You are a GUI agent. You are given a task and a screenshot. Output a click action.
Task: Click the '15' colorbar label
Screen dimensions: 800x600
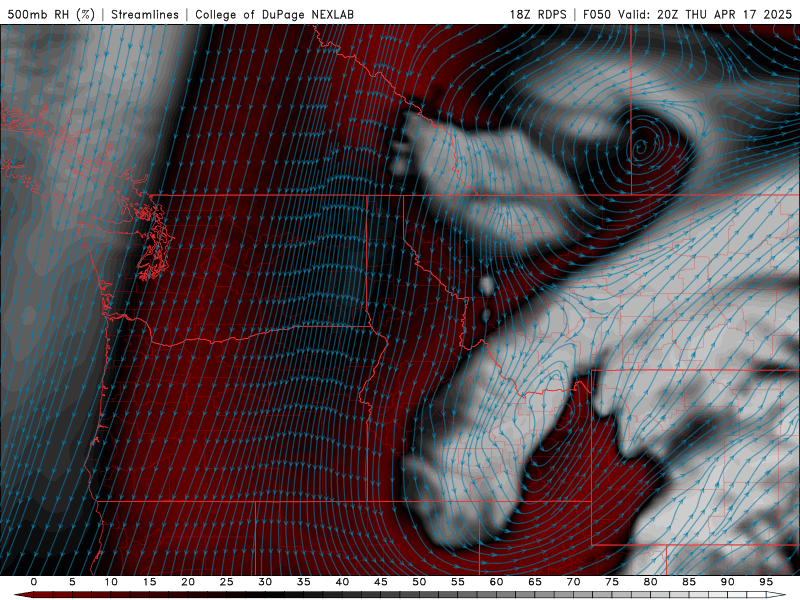149,582
